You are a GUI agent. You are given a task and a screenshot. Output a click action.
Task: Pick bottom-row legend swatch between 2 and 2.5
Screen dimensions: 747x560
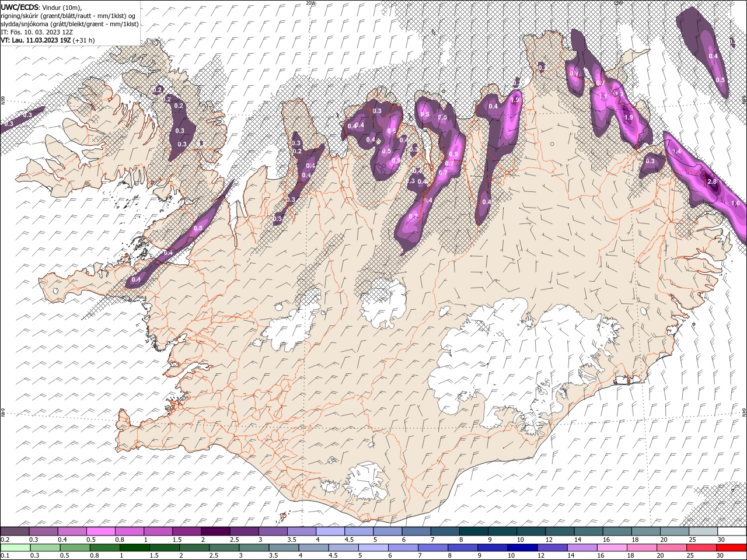click(x=194, y=548)
